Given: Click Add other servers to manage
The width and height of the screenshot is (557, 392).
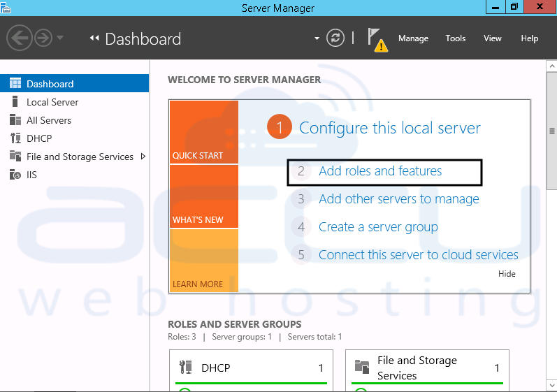Looking at the screenshot, I should tap(398, 199).
